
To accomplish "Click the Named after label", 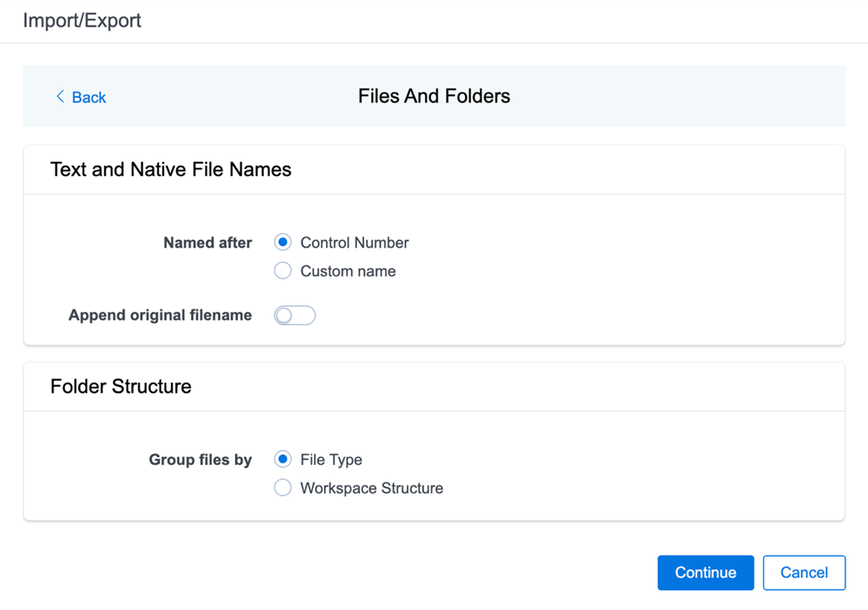I will coord(207,243).
